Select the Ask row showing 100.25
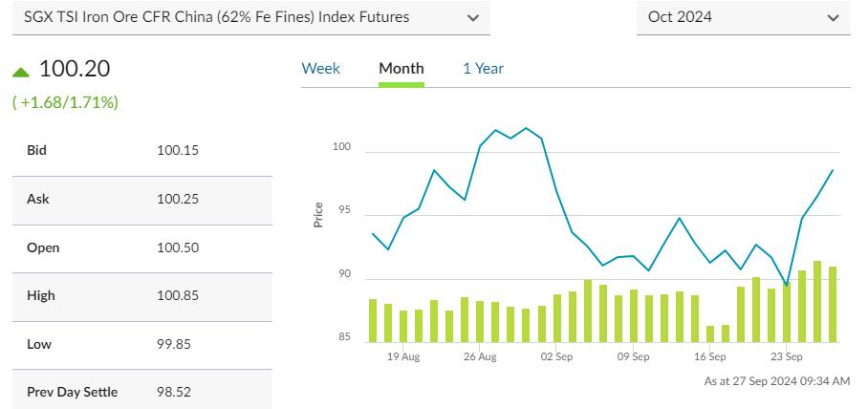 [141, 199]
